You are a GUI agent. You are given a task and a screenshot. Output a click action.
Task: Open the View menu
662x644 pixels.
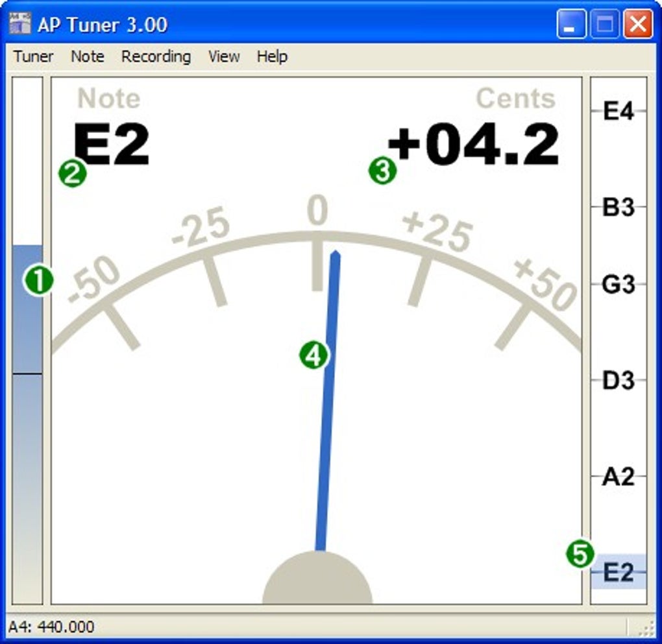pos(224,56)
